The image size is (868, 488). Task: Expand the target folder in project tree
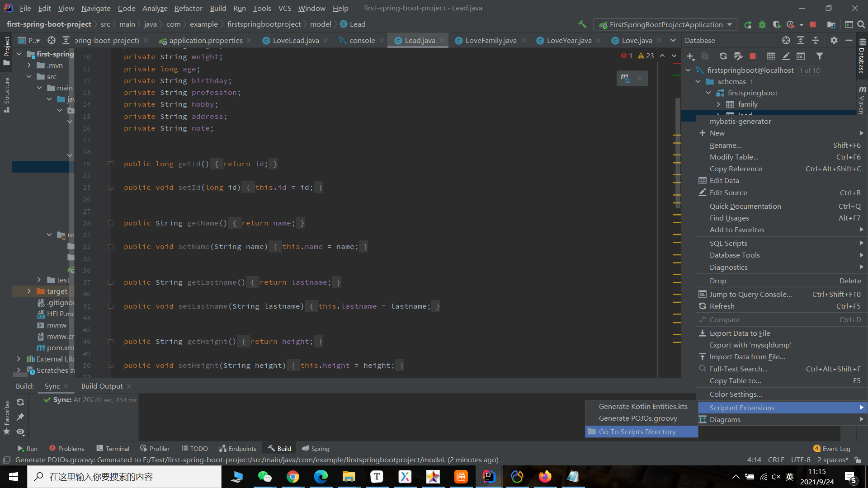click(29, 291)
